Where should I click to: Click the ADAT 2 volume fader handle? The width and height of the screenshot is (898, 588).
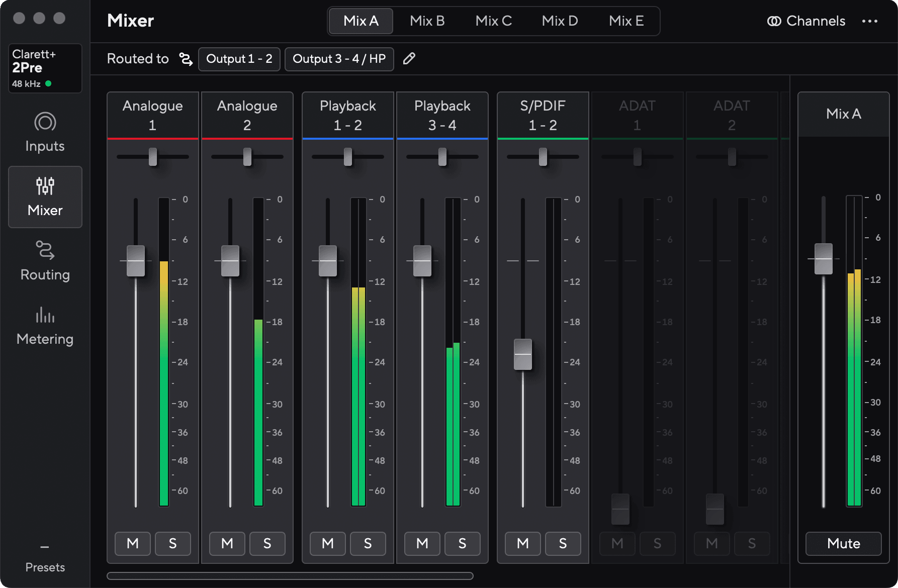pyautogui.click(x=715, y=509)
